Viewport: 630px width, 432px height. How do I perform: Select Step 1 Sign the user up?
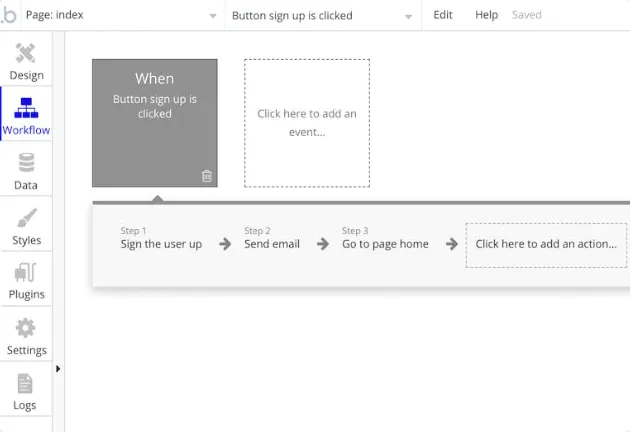click(161, 239)
